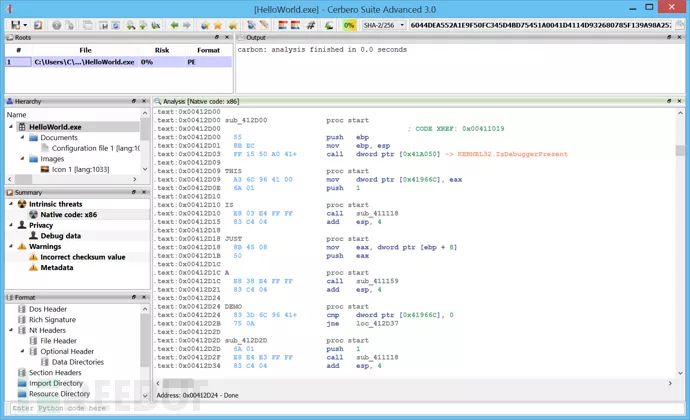Click the question mark help icon
690x420 pixels.
tap(56, 24)
